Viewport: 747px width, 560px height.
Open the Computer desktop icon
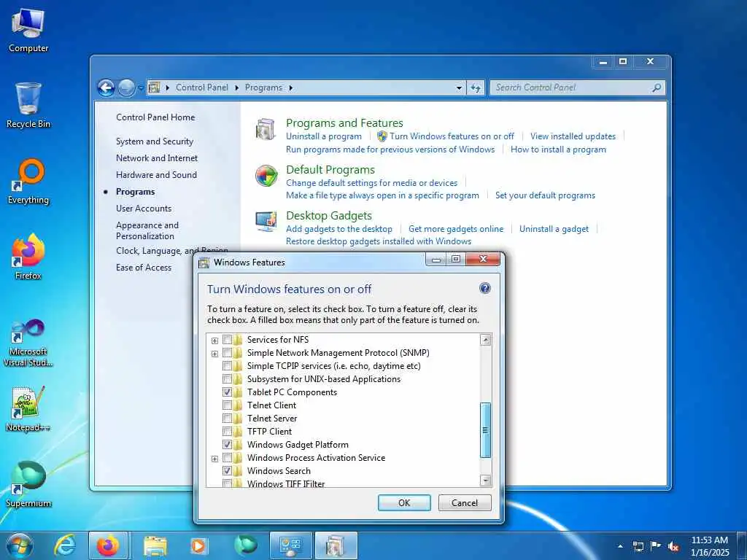coord(28,30)
